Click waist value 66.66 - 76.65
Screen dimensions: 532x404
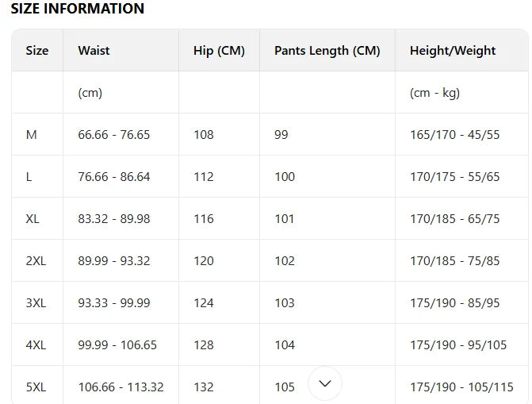[x=114, y=135]
